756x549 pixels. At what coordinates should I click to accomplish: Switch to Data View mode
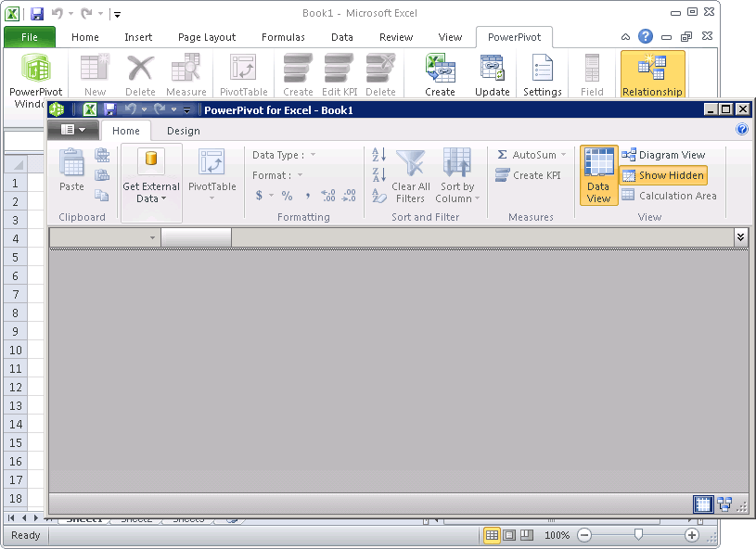pyautogui.click(x=599, y=174)
